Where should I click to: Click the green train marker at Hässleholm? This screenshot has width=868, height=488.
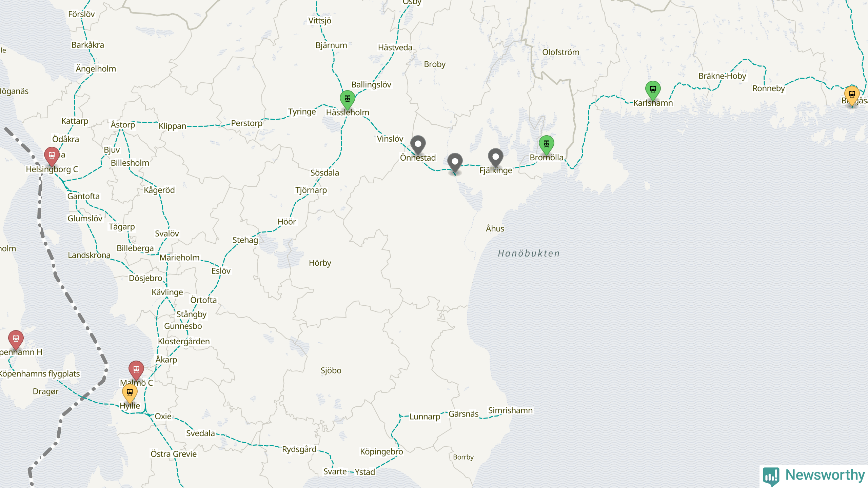click(x=347, y=99)
